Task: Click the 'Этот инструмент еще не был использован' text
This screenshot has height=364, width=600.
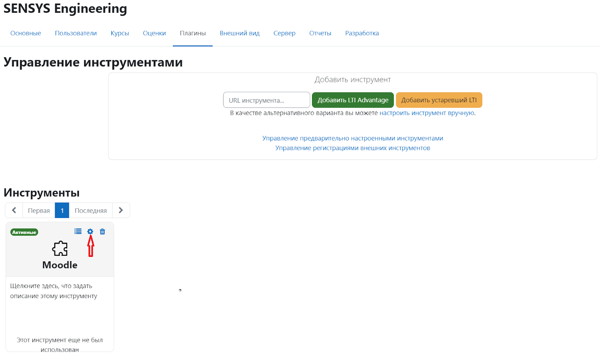Action: 60,345
